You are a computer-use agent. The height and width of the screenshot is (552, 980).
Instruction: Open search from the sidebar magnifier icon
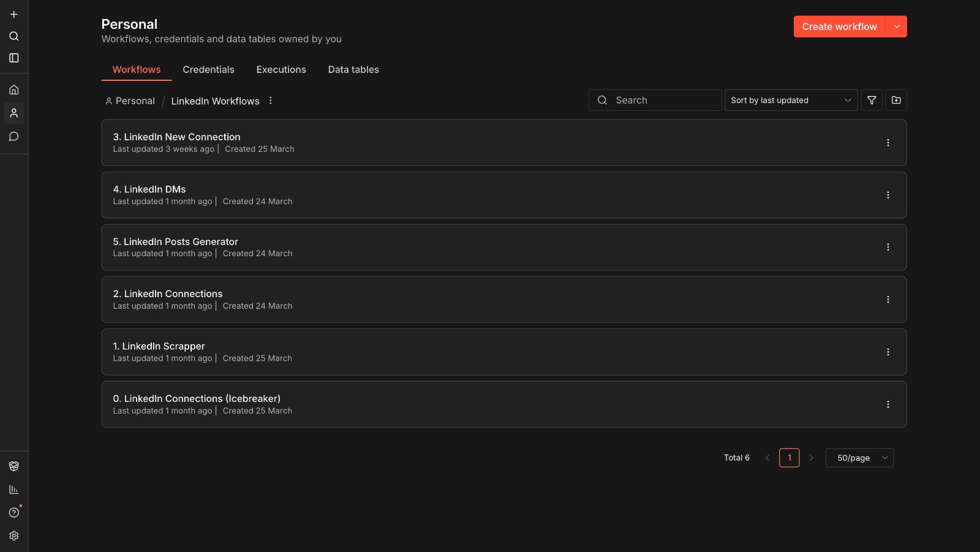pos(13,36)
